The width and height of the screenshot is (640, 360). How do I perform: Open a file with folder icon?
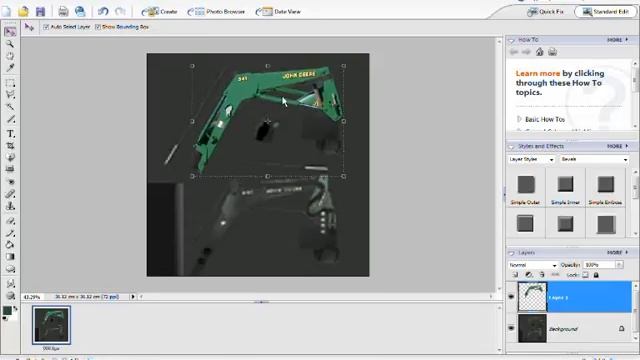pos(23,11)
